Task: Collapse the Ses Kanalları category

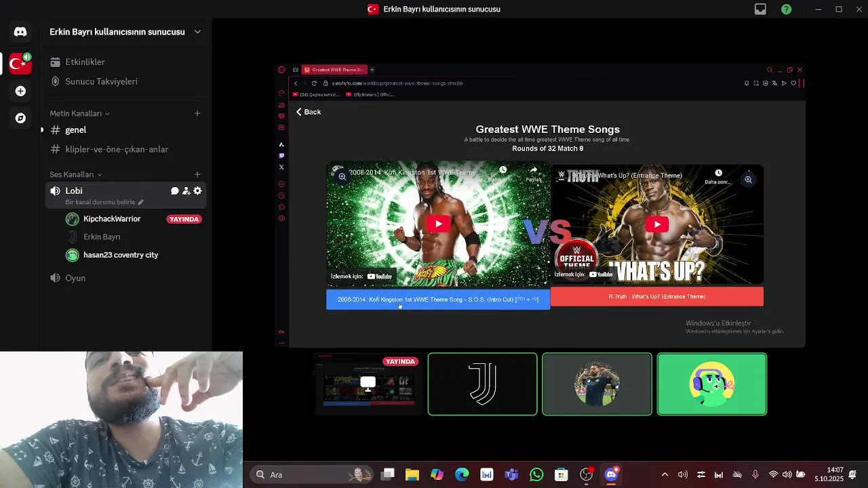Action: (x=75, y=174)
